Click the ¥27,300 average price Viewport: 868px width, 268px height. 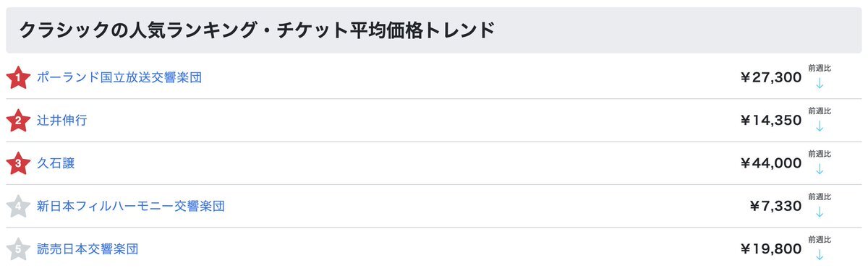771,77
